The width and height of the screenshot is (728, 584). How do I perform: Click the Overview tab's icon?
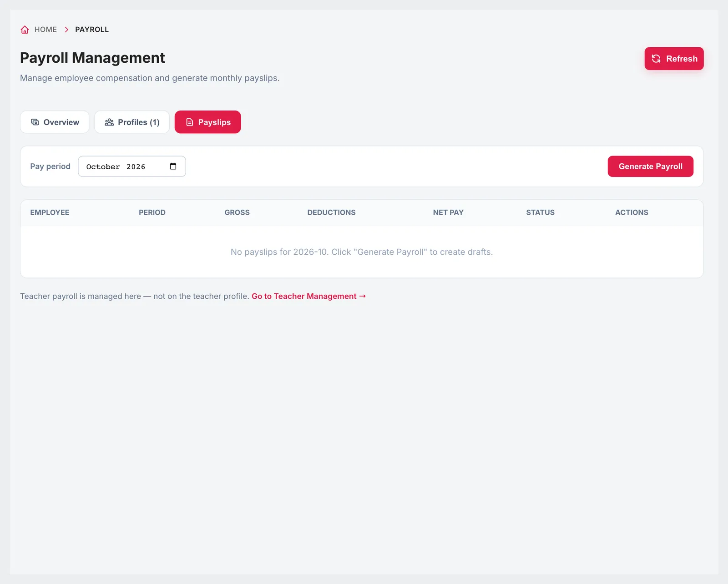tap(35, 122)
